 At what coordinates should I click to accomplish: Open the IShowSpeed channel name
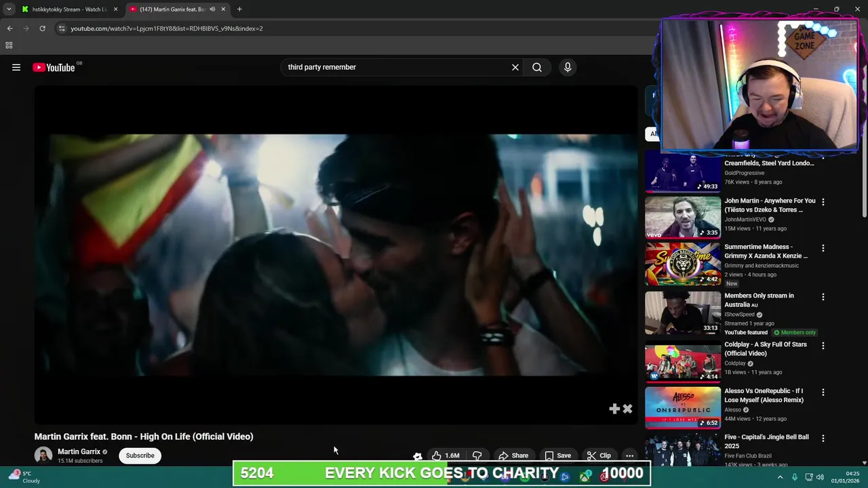[x=740, y=314]
